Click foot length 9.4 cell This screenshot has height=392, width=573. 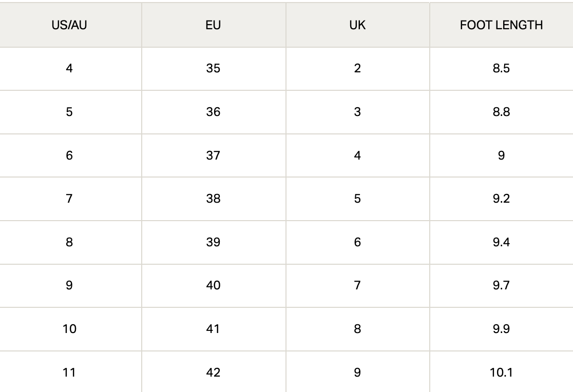click(x=501, y=242)
